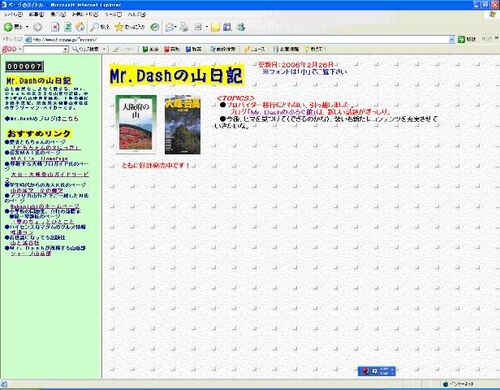Viewport: 500px width, 390px height.
Task: Go back with the green Back arrow
Action: pos(13,27)
